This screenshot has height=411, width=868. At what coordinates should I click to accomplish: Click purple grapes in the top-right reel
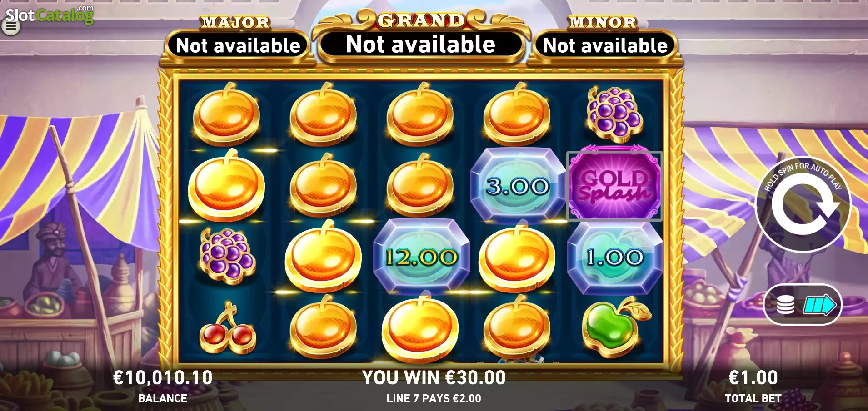pos(614,114)
